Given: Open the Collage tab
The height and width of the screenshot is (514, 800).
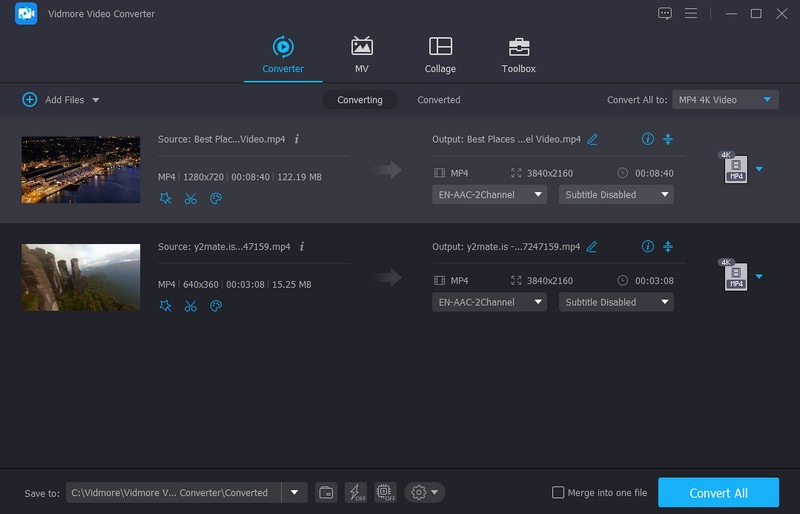Looking at the screenshot, I should [x=440, y=55].
